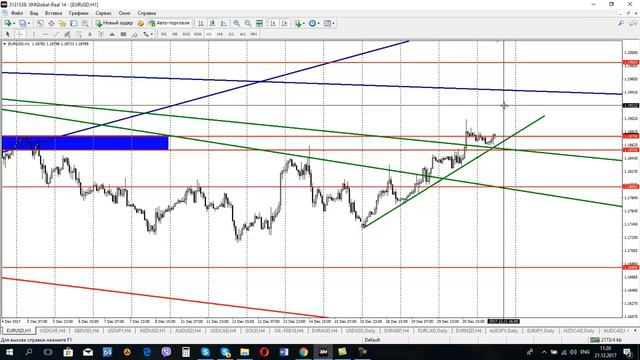Screen dimensions: 640x360
Task: Expand the Periods dropdown arrow
Action: click(x=318, y=24)
